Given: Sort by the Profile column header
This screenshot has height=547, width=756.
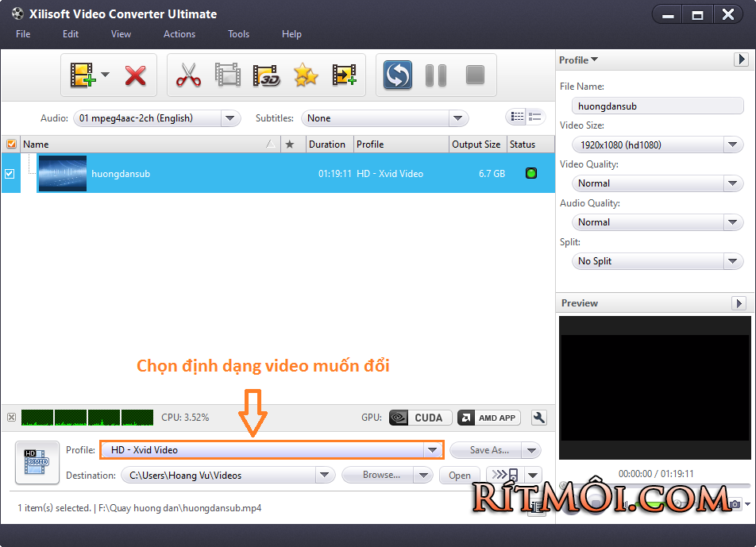Looking at the screenshot, I should point(401,144).
